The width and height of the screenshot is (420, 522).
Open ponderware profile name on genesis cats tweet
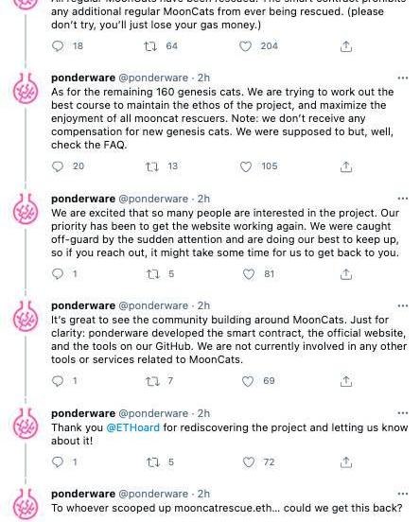point(83,78)
